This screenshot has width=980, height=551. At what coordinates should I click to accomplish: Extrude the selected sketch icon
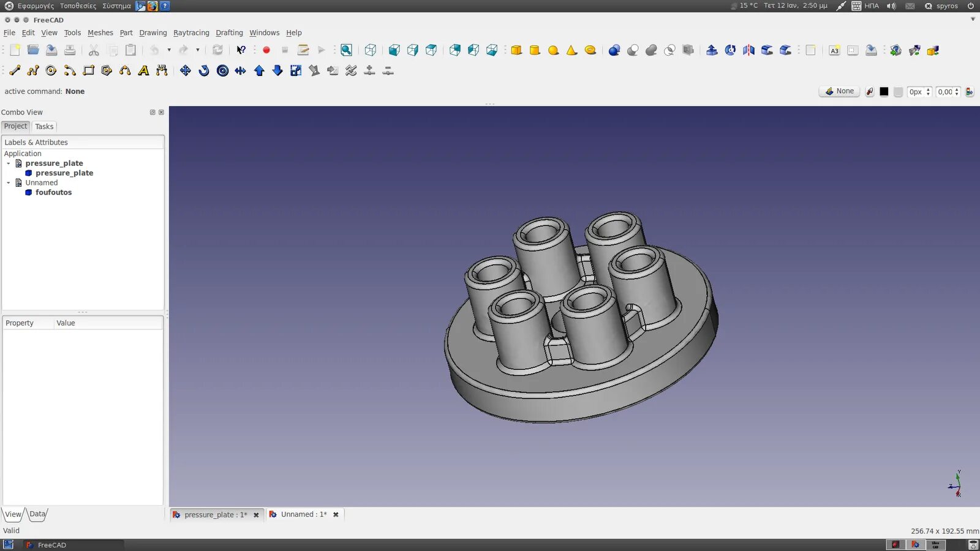[x=712, y=50]
